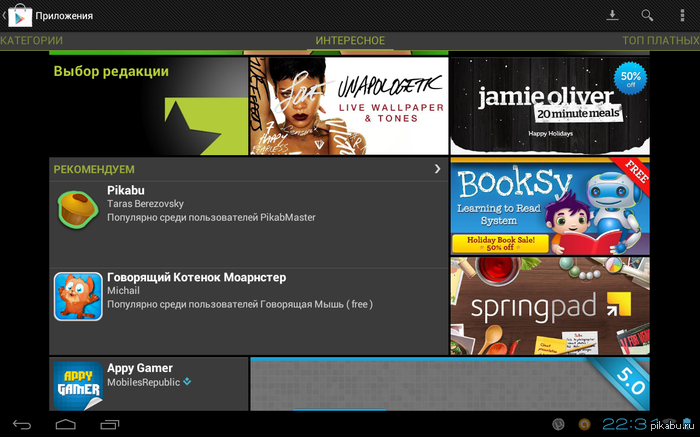Open the Jamie Oliver 20 minute meals banner
Screen dimensions: 700x437
[x=550, y=106]
